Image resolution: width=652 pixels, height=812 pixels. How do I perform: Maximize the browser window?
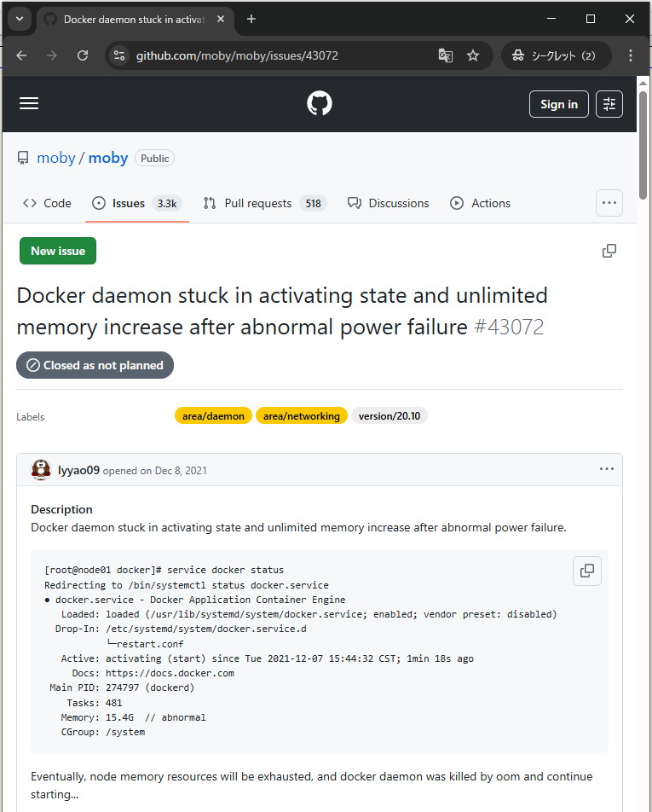click(591, 19)
